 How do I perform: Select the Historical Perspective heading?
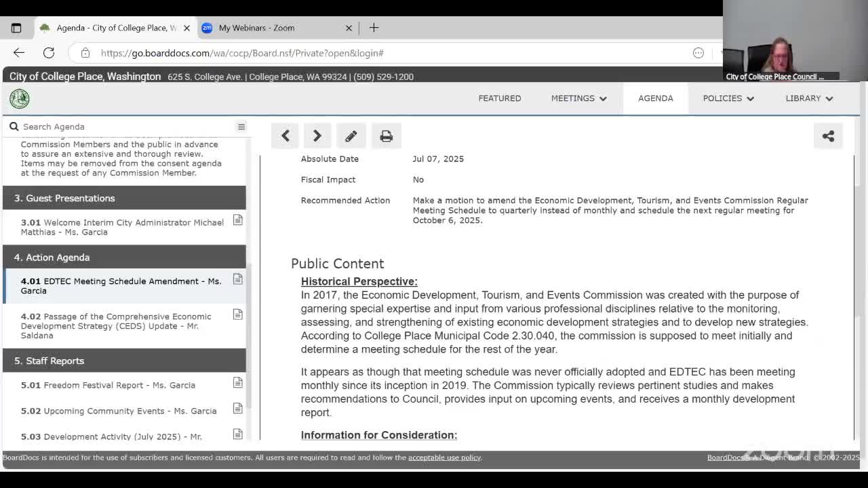[x=359, y=281]
